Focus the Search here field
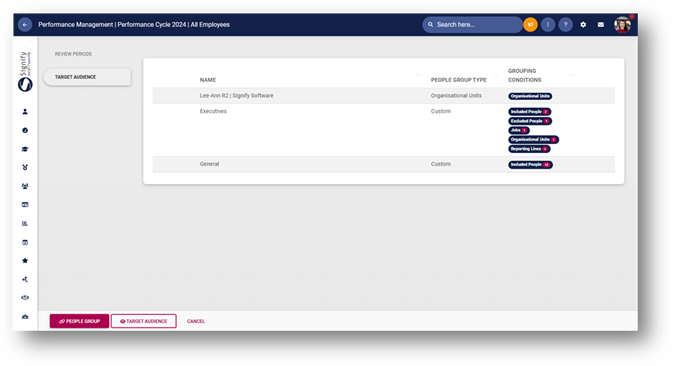The width and height of the screenshot is (673, 366). 472,24
